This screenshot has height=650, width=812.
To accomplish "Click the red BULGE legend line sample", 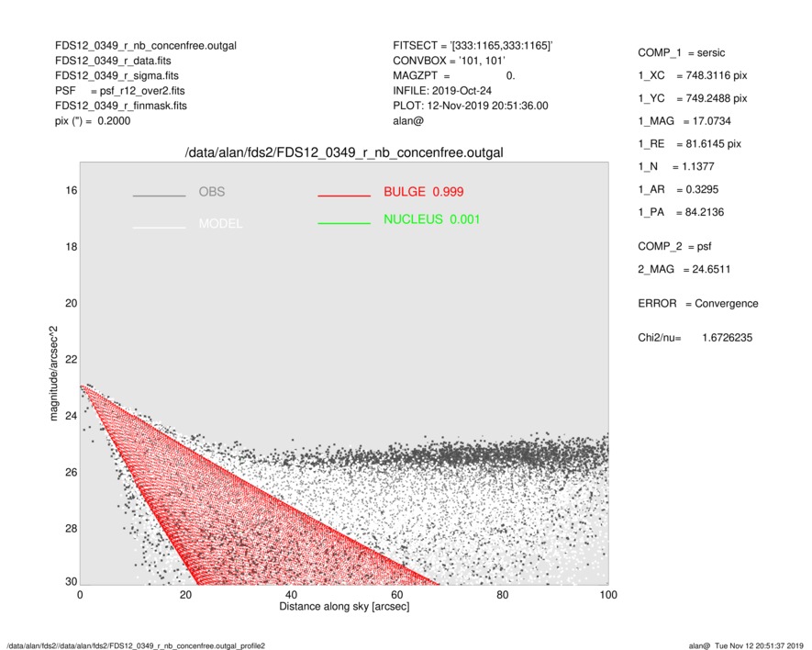I will [344, 196].
